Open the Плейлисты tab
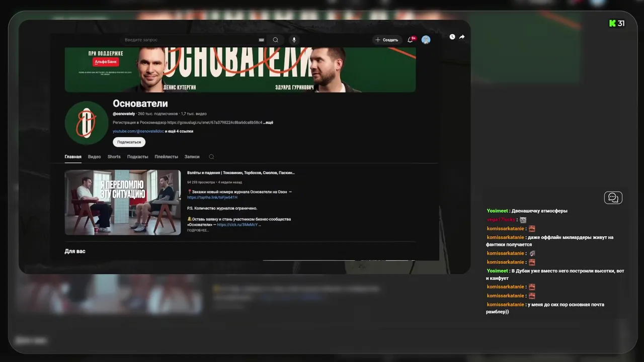Viewport: 644px width, 362px height. tap(166, 157)
